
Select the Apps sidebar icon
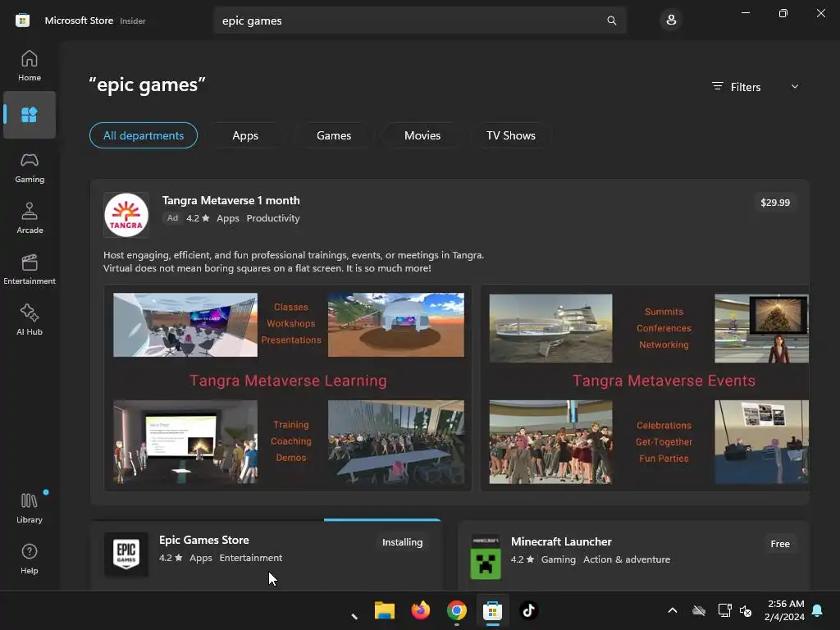(30, 115)
